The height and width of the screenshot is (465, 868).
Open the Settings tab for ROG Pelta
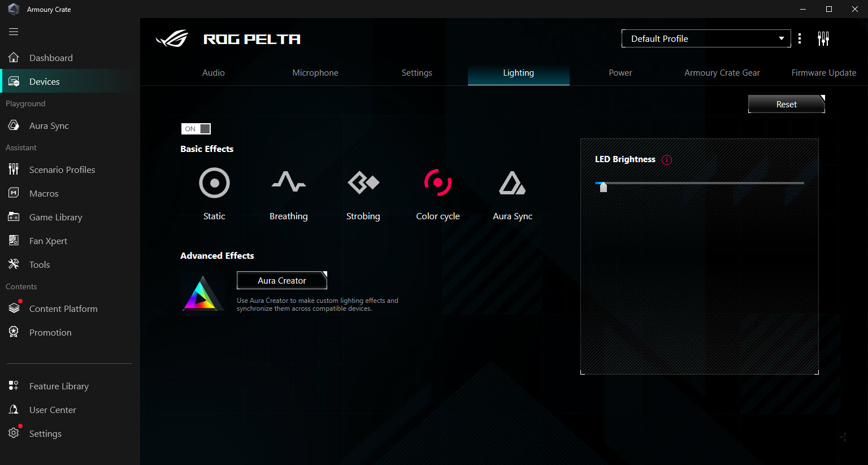point(417,73)
